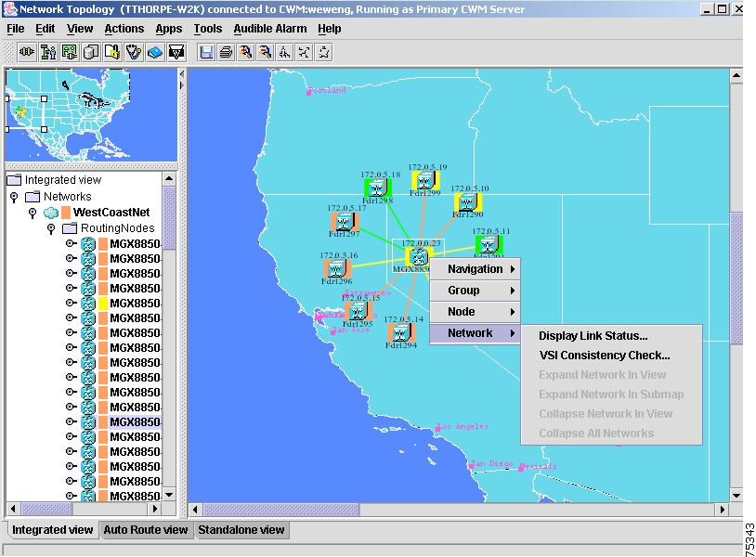Open the Actions menu
Viewport: 756px width, 557px height.
click(124, 29)
